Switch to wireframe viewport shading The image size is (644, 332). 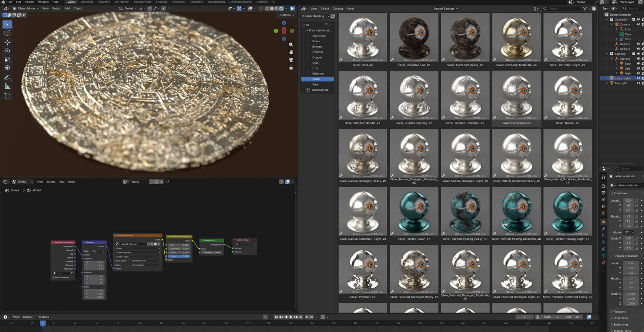tap(267, 9)
